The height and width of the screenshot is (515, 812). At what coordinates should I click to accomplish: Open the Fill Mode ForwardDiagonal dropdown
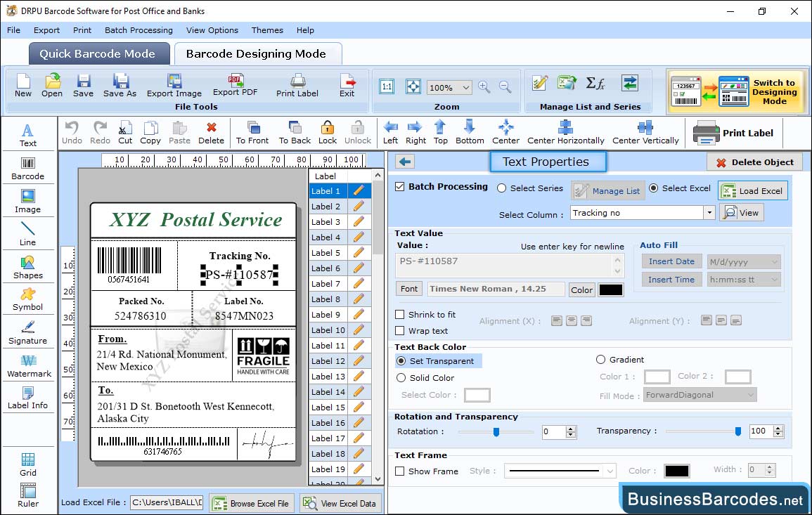click(750, 395)
